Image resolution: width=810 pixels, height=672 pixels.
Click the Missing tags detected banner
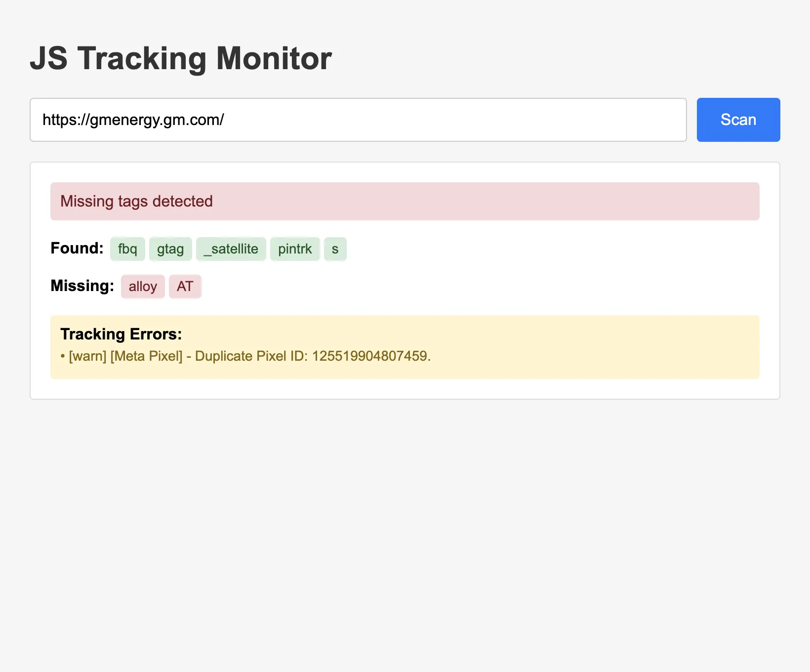click(x=404, y=201)
